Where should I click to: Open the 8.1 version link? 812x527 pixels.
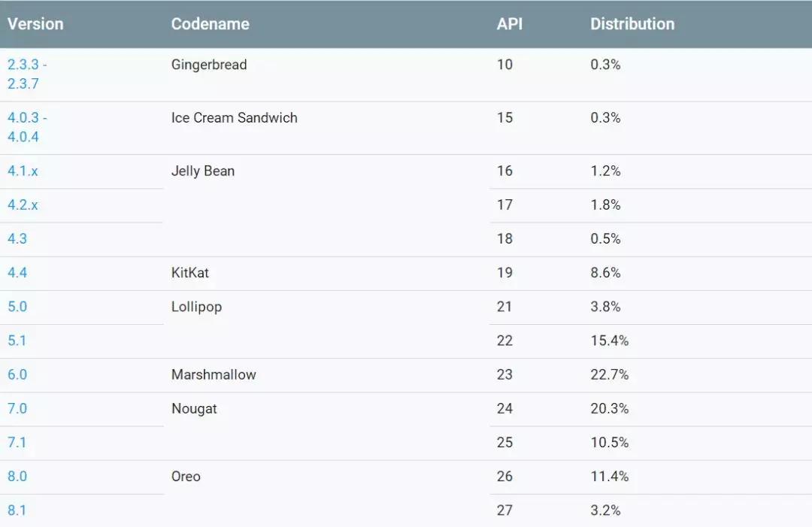tap(17, 510)
